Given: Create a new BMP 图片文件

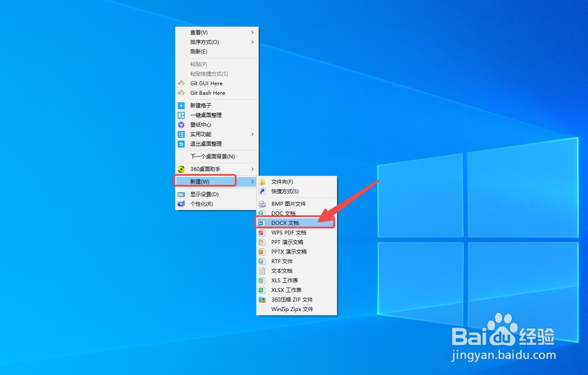Looking at the screenshot, I should click(297, 204).
